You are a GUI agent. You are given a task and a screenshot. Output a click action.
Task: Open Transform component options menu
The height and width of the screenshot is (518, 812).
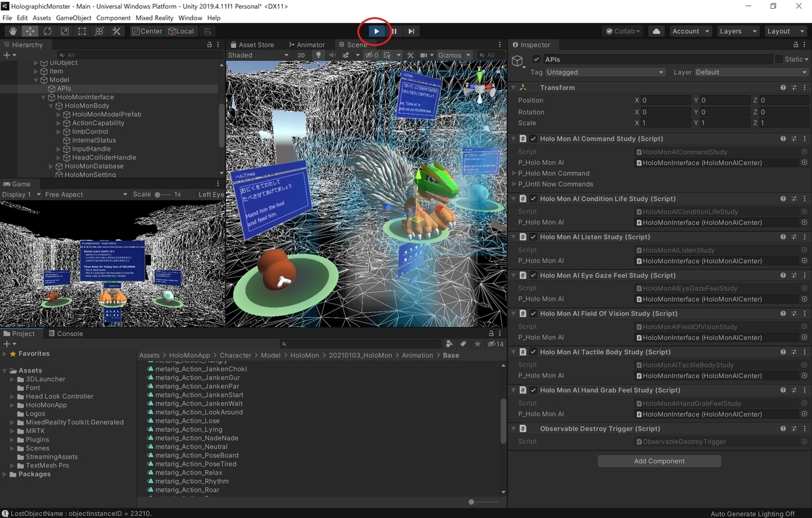tap(805, 87)
